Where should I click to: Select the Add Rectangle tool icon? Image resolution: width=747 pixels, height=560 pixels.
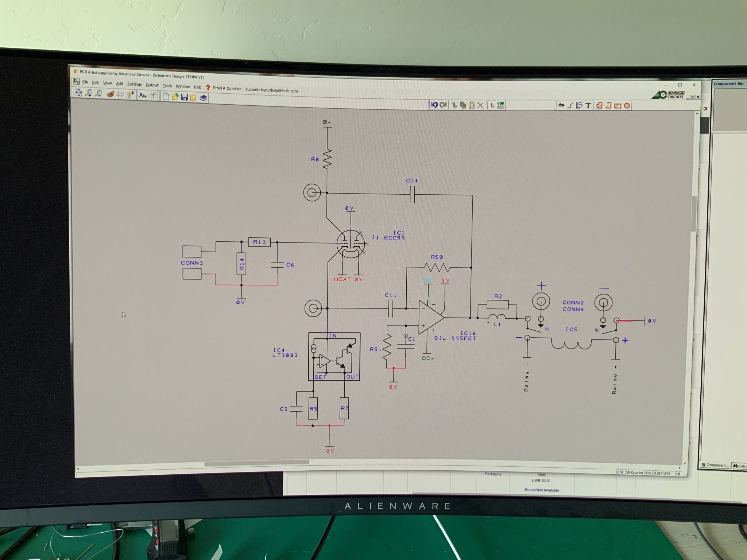click(618, 106)
